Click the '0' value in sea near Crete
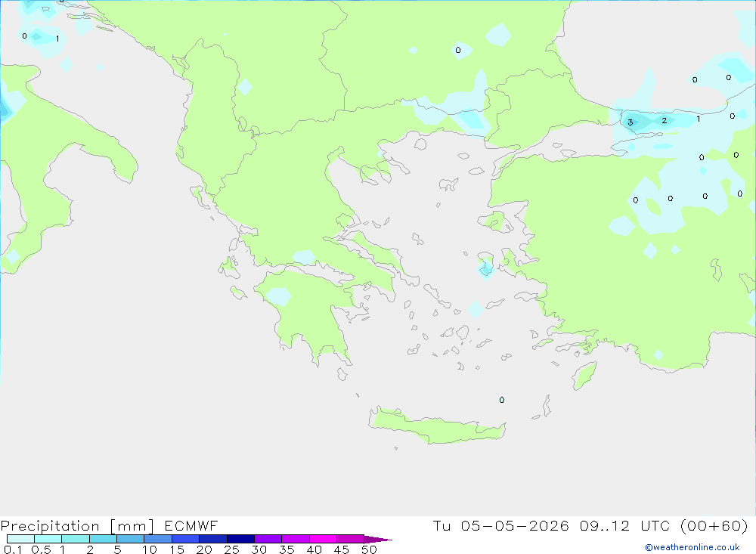 coord(502,400)
